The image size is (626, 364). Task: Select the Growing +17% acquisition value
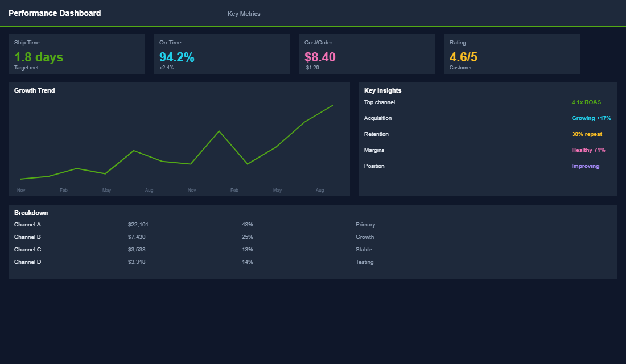591,118
